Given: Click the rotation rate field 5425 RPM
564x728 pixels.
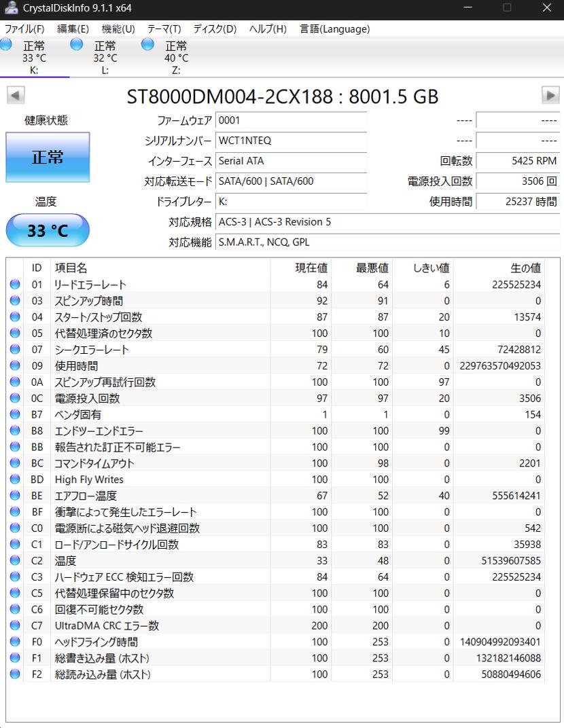Looking at the screenshot, I should [518, 161].
